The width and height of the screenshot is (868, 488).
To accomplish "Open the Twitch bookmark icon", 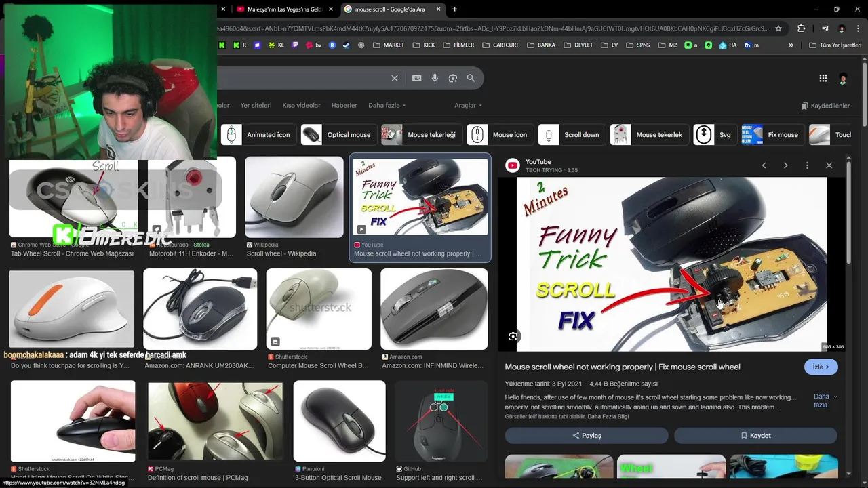I will click(x=295, y=45).
